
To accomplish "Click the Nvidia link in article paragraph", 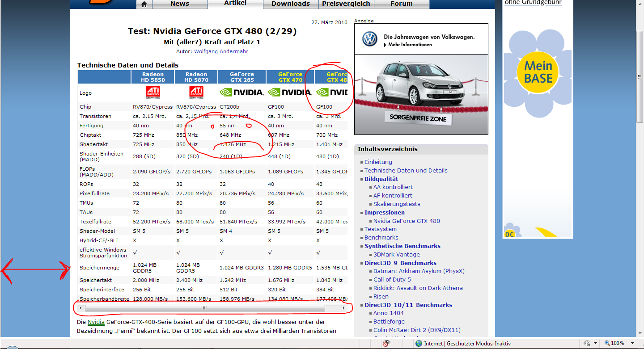I will click(96, 322).
